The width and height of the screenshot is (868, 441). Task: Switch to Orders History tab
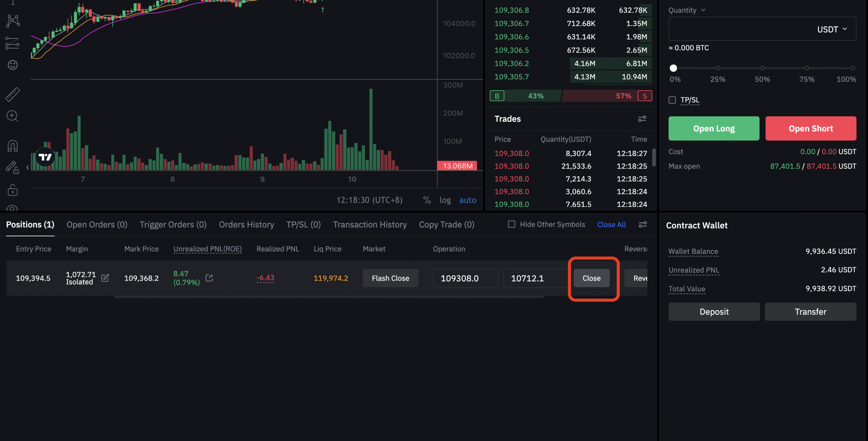point(246,224)
